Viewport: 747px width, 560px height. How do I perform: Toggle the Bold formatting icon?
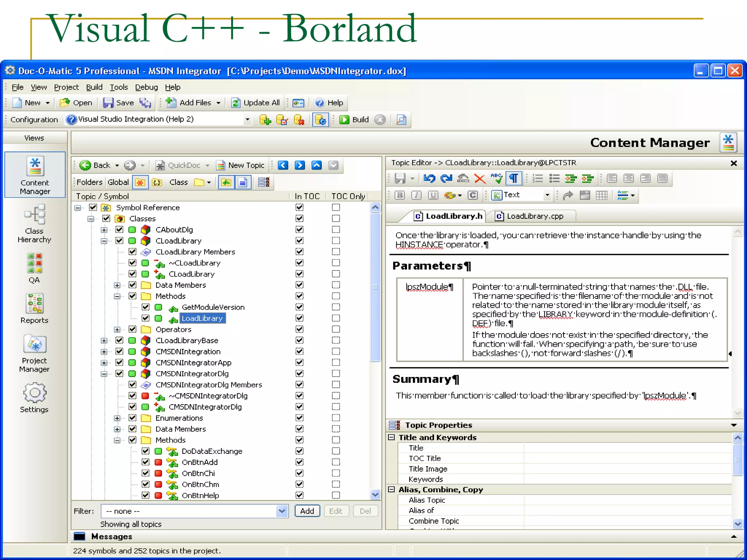400,195
